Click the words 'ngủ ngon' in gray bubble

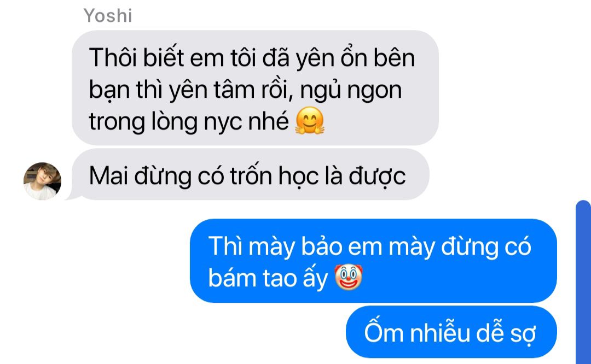click(351, 90)
